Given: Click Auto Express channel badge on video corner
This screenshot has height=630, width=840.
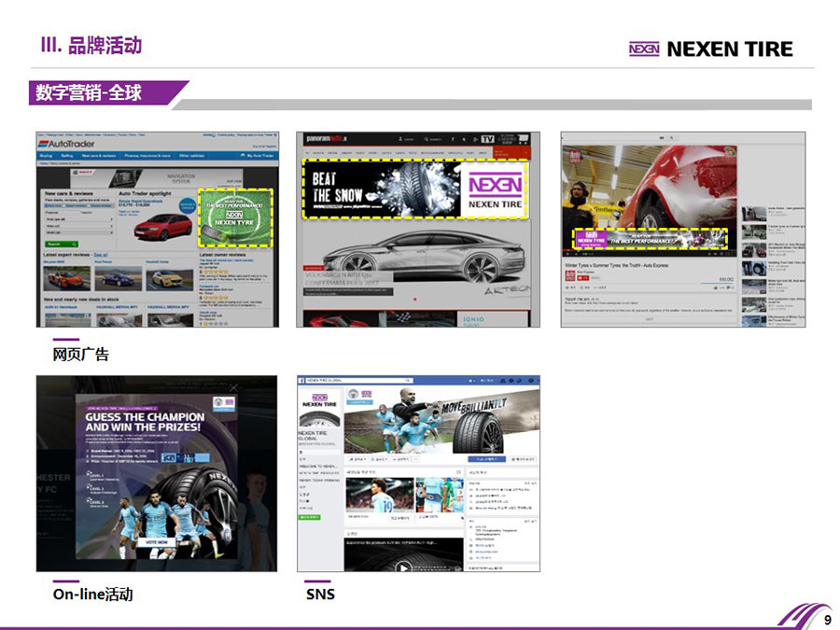Looking at the screenshot, I should pos(575,157).
